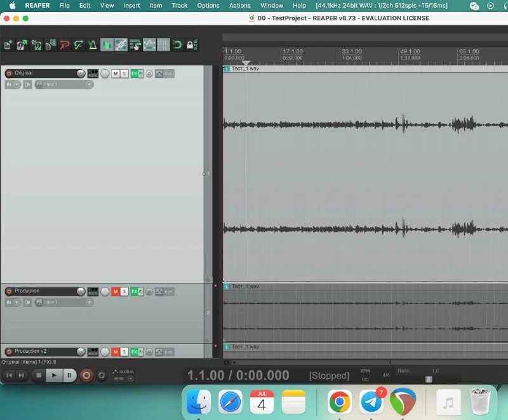
Task: Arm the Production v2 track for recording
Action: 9,351
